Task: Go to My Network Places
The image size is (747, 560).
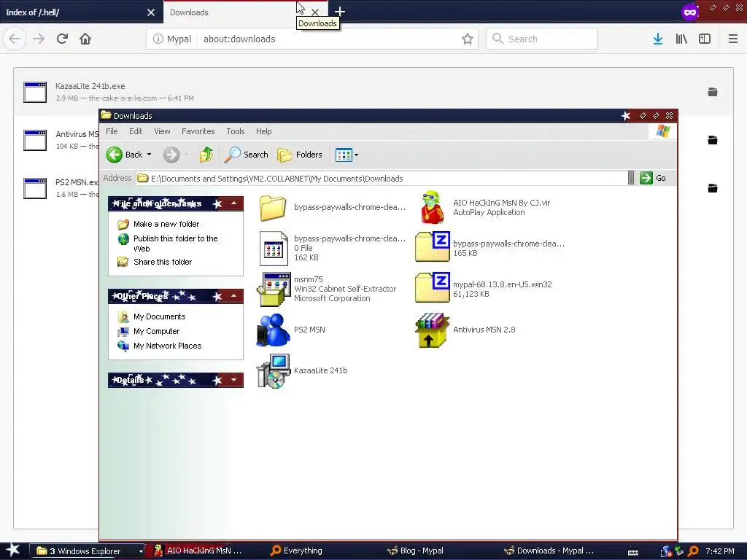Action: pos(167,346)
